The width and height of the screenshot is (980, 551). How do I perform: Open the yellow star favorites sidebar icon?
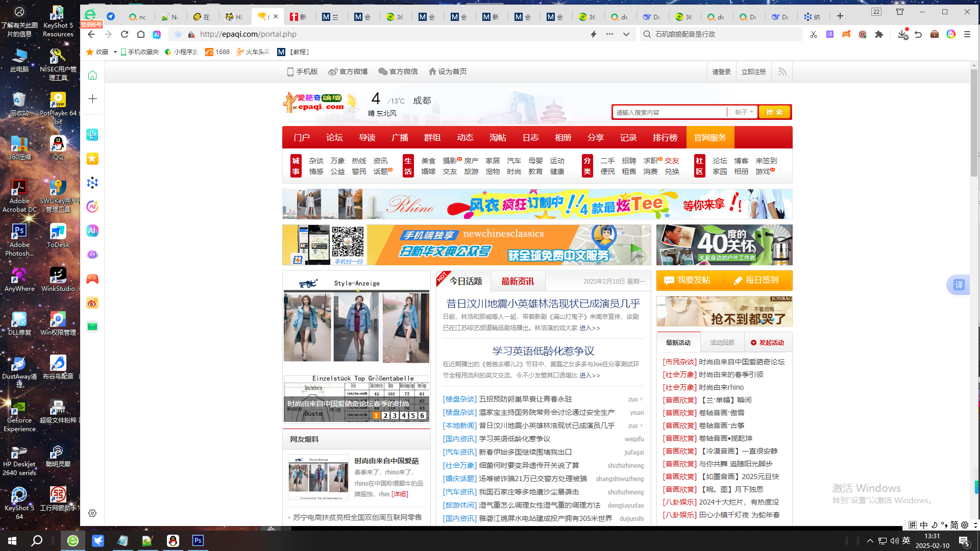[x=92, y=159]
